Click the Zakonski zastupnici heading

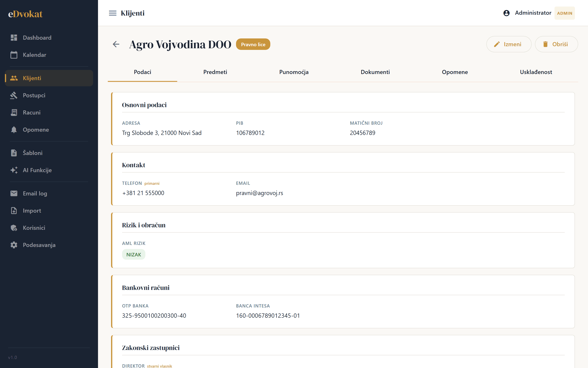click(151, 348)
